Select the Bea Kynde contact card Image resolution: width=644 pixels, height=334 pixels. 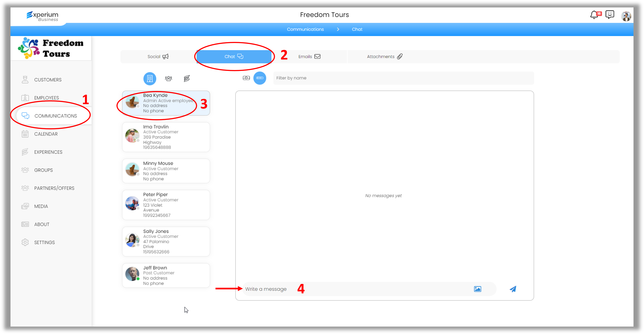click(166, 103)
